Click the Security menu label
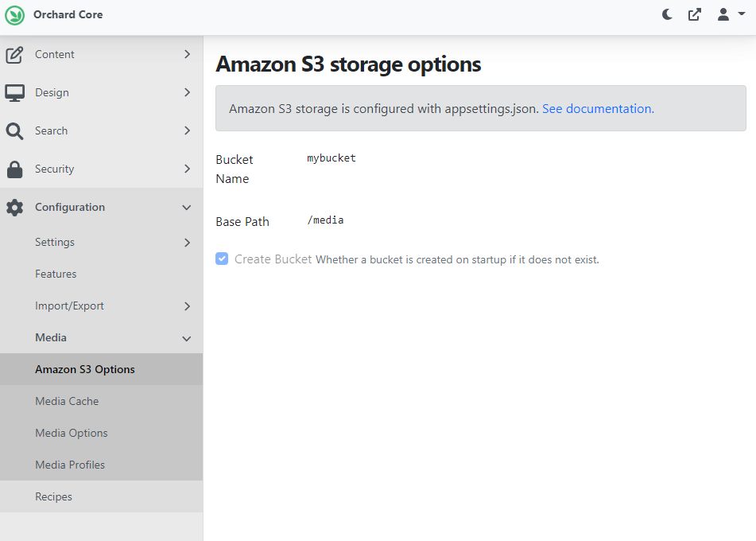This screenshot has width=756, height=541. pyautogui.click(x=55, y=169)
